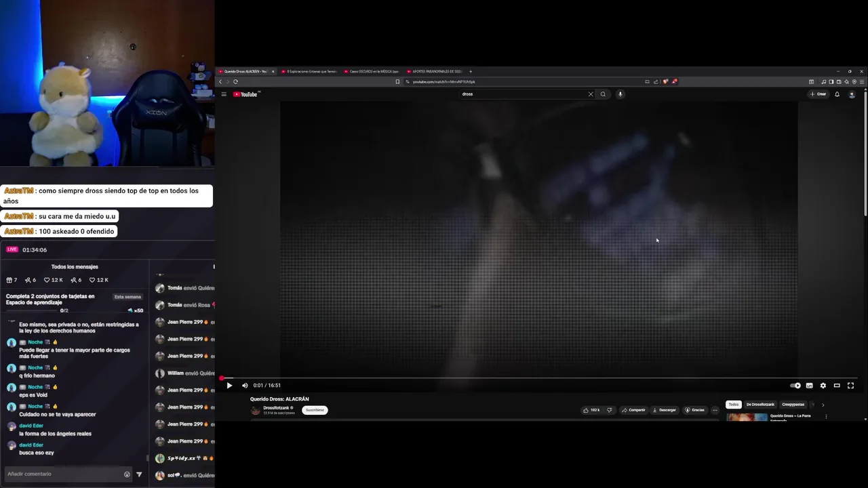Open the YouTube hamburger guide menu
The image size is (868, 488).
click(x=224, y=94)
